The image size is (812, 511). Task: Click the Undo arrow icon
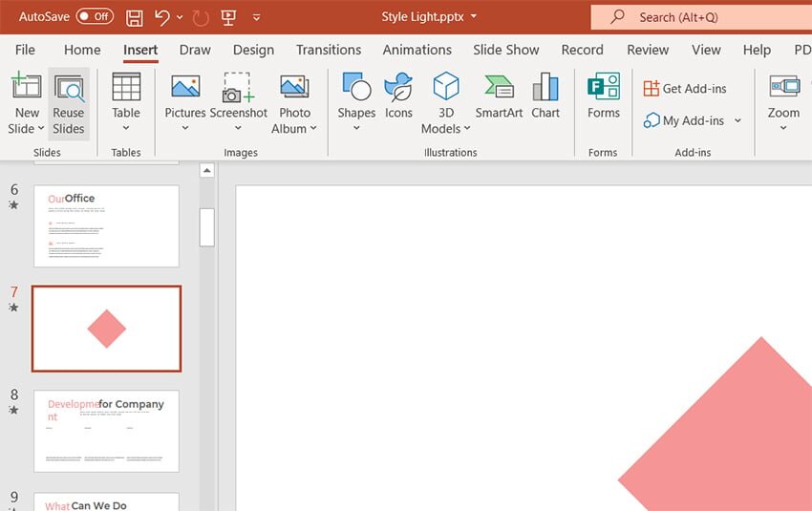(161, 17)
